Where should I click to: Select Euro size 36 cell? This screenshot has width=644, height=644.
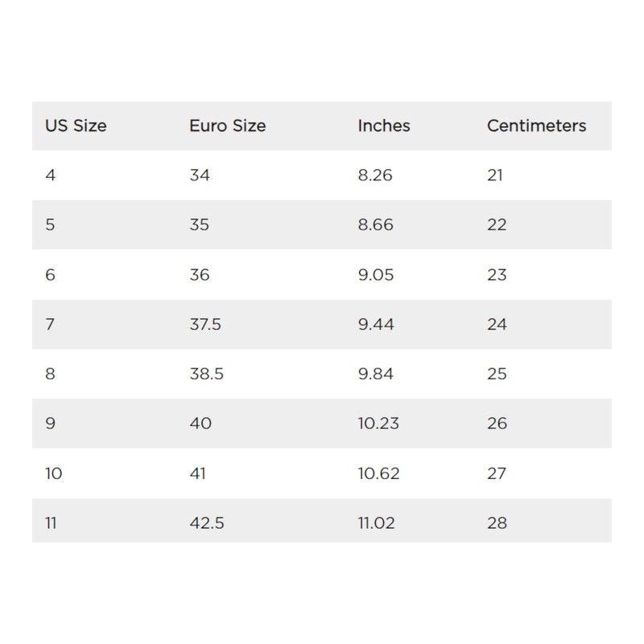[x=200, y=275]
